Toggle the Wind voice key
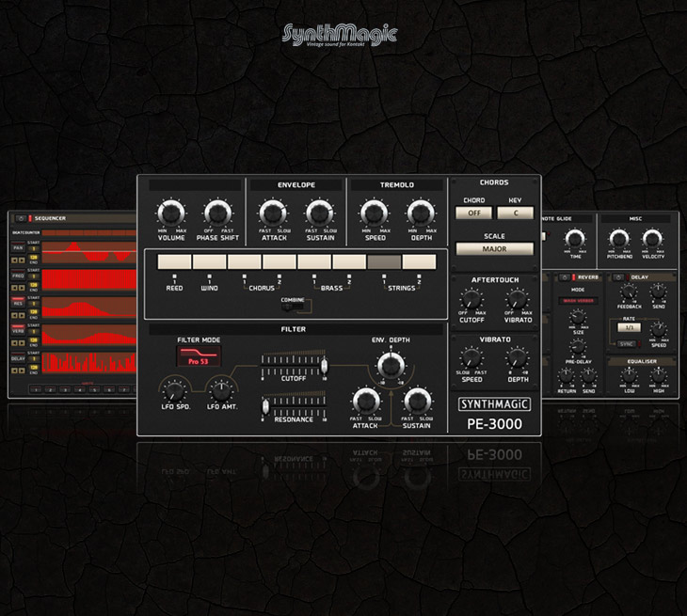This screenshot has width=687, height=616. click(x=210, y=261)
